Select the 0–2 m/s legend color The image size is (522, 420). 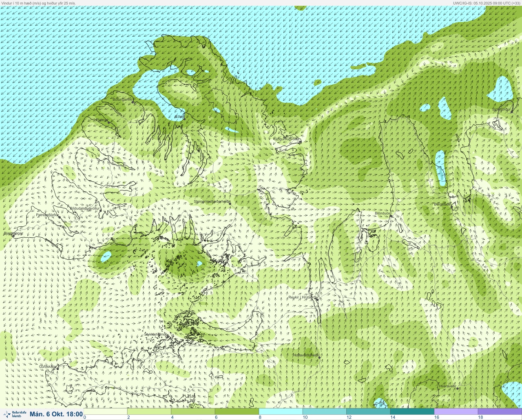tap(106, 411)
